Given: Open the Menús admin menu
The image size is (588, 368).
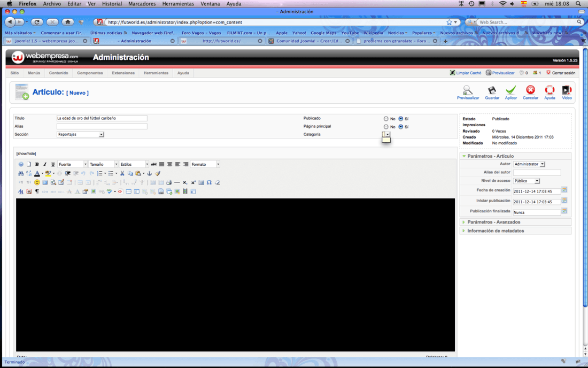Looking at the screenshot, I should point(34,73).
